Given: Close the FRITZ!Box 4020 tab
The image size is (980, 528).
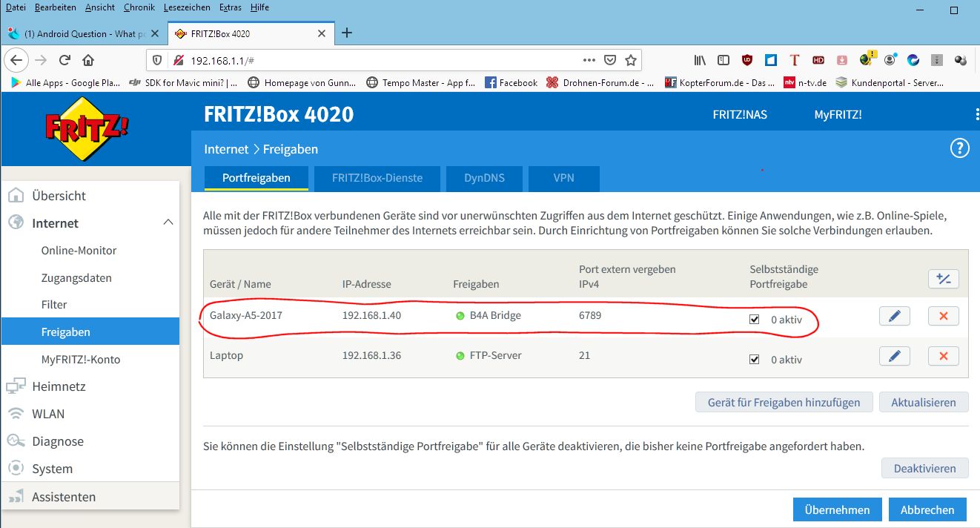Looking at the screenshot, I should (x=322, y=33).
